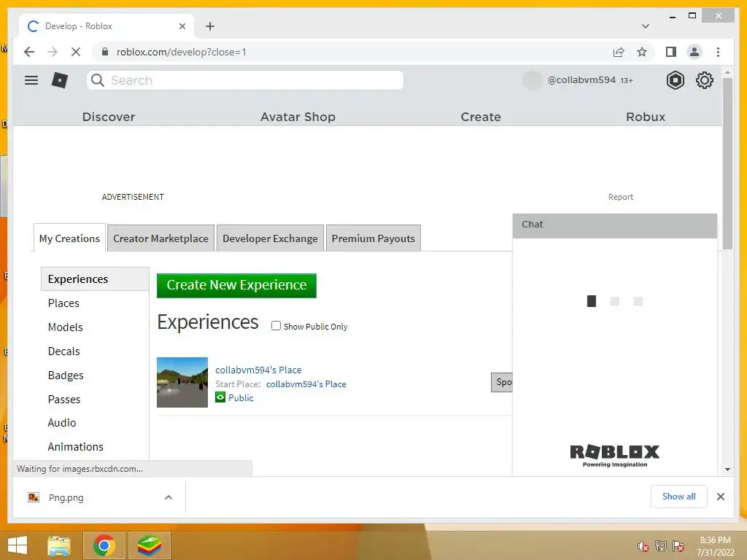The width and height of the screenshot is (747, 560).
Task: Switch to My Creations tab
Action: (x=69, y=238)
